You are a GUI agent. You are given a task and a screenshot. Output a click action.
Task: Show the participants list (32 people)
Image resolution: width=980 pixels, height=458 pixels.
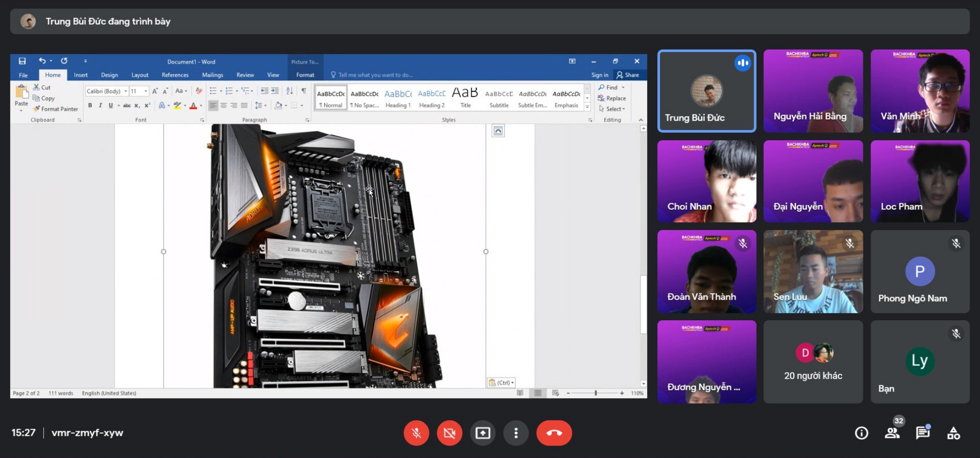(x=892, y=433)
